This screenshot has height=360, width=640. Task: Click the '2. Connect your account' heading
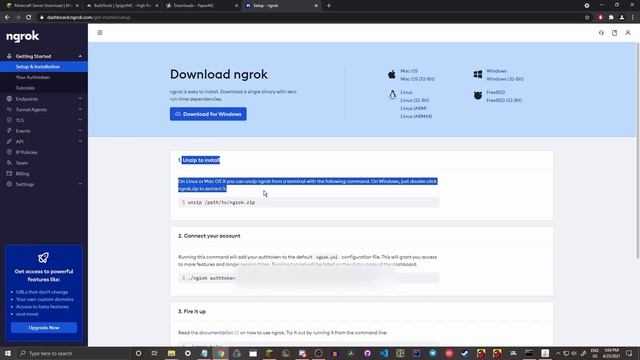coord(209,236)
